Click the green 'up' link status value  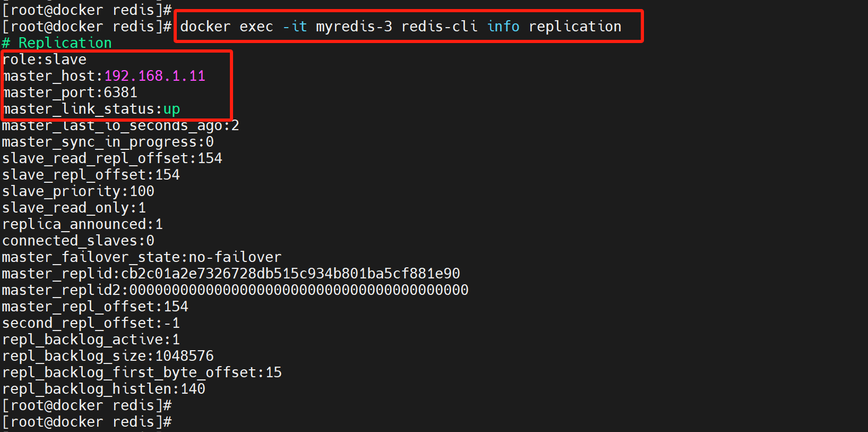tap(171, 109)
